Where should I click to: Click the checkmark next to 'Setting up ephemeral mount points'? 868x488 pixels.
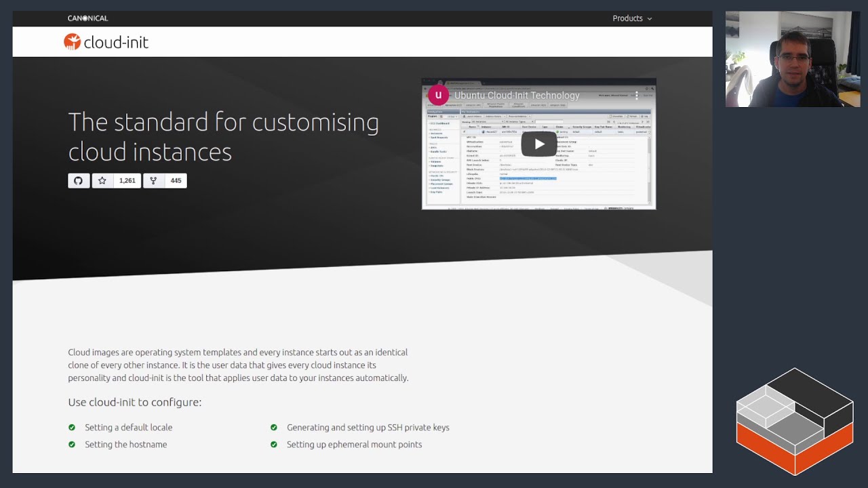click(x=274, y=445)
